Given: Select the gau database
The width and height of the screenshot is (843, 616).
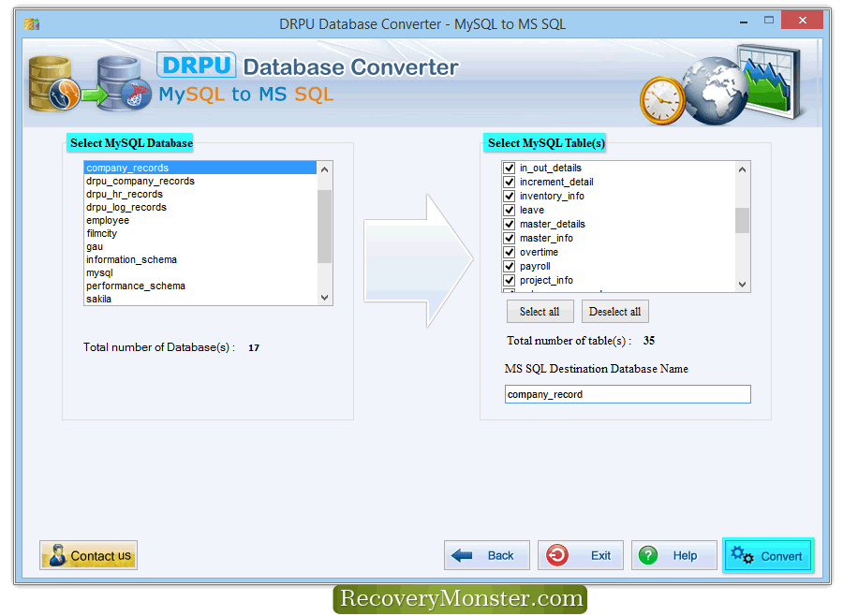Looking at the screenshot, I should (x=200, y=247).
